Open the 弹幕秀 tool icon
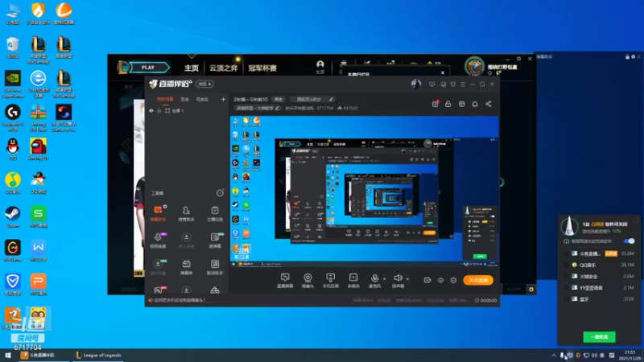Screen dimensions: 644x362 (x=186, y=267)
